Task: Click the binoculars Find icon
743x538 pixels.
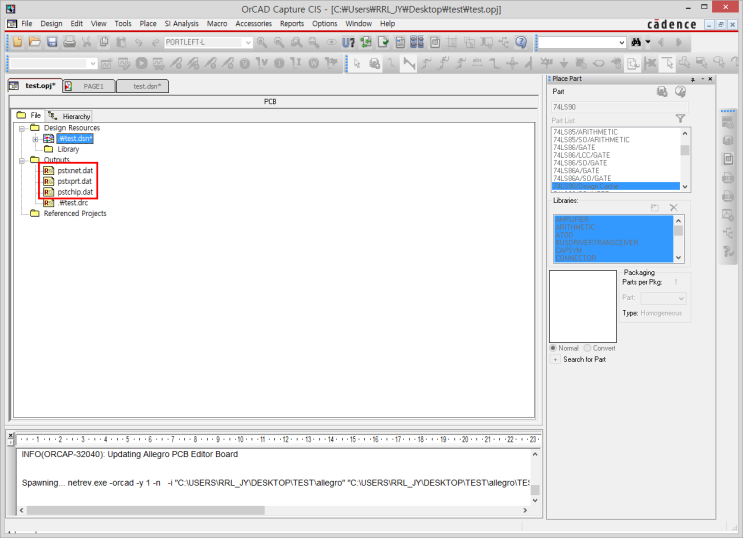Action: tap(636, 43)
